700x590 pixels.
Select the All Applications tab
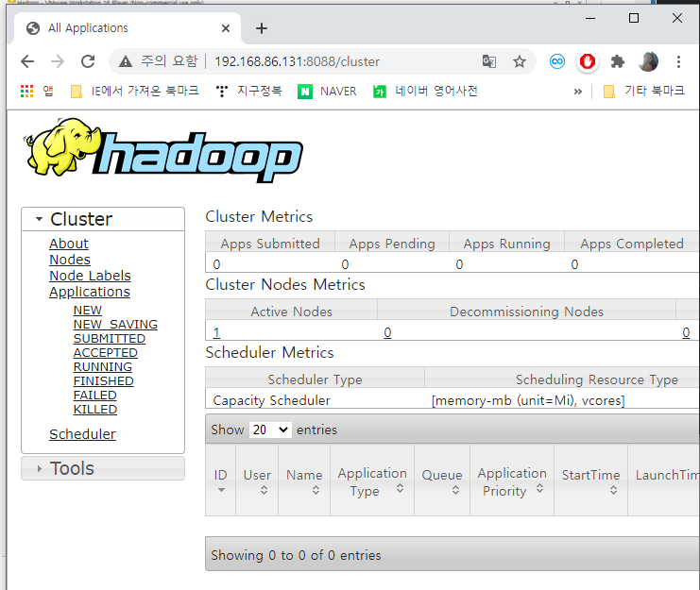[x=128, y=28]
